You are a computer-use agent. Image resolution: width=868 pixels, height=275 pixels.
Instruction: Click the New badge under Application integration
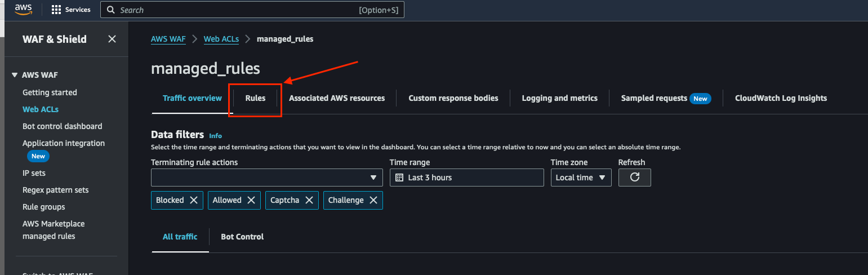point(38,156)
